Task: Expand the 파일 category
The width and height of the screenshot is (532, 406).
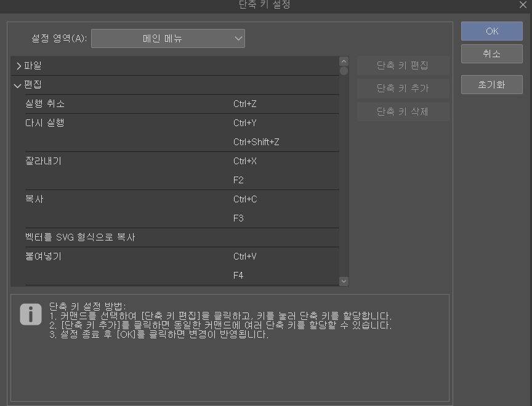Action: 18,66
